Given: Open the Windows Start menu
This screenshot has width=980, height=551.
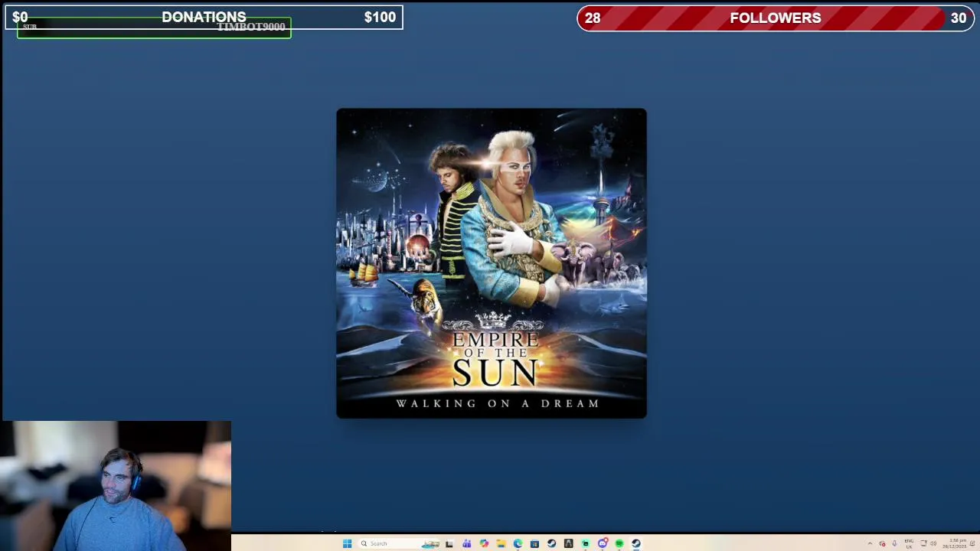Looking at the screenshot, I should tap(348, 543).
